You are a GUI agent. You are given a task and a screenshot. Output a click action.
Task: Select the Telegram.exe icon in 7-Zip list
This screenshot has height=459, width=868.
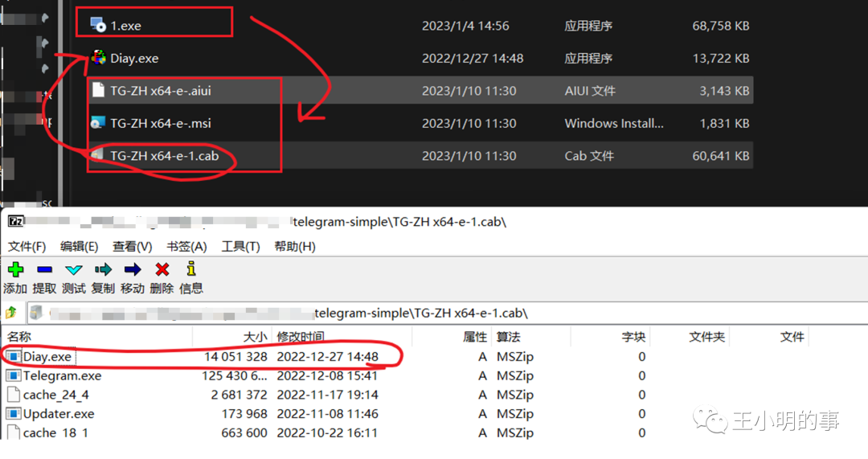tap(14, 375)
